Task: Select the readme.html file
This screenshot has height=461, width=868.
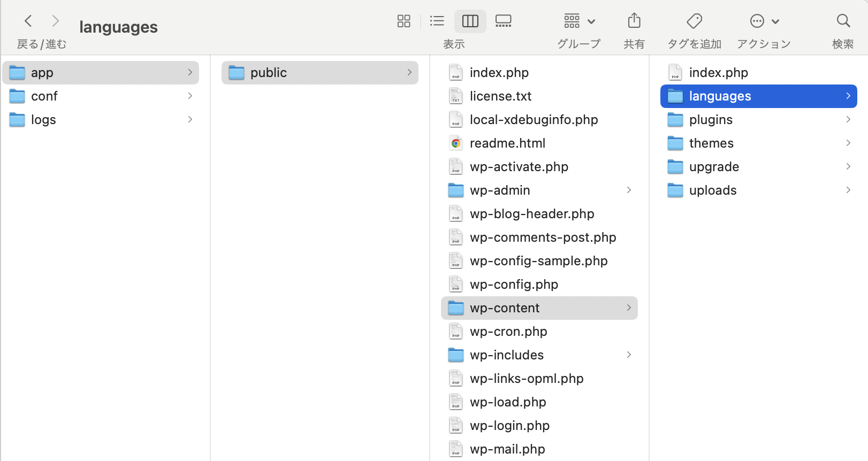Action: (x=507, y=143)
